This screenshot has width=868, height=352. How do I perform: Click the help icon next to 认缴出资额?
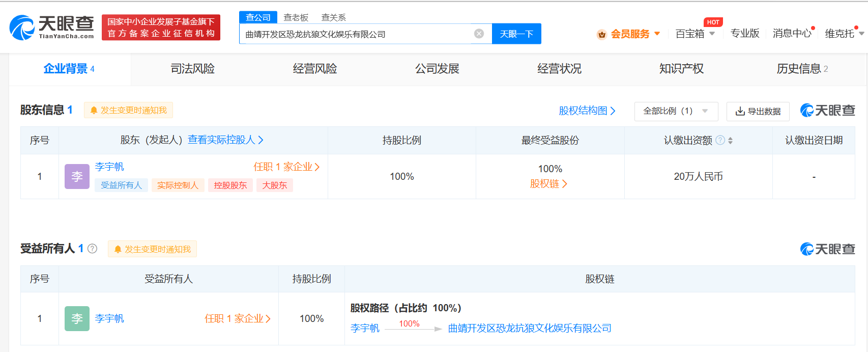tap(720, 140)
